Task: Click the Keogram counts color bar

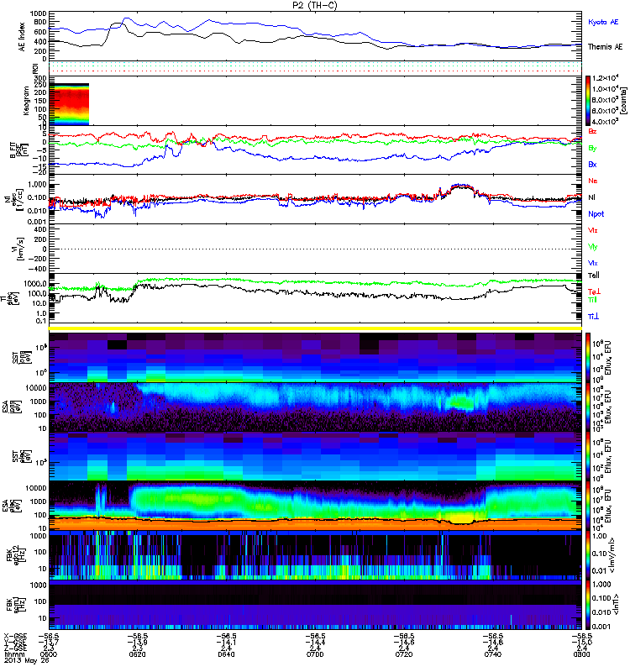Action: click(x=588, y=101)
